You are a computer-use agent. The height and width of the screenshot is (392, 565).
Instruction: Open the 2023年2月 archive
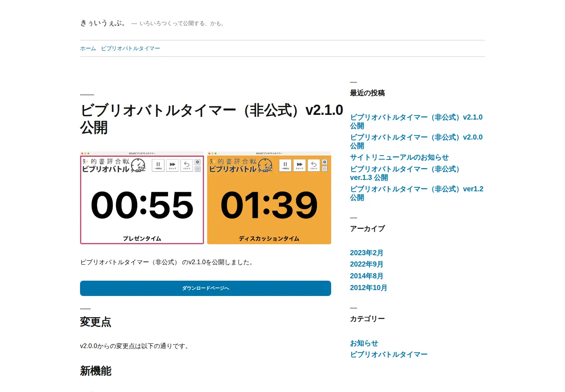[366, 253]
